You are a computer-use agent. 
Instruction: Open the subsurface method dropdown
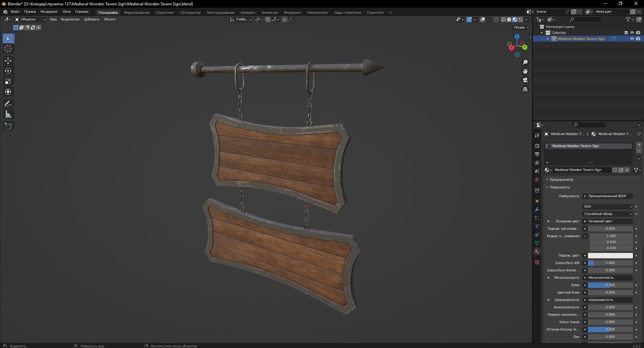click(x=608, y=214)
